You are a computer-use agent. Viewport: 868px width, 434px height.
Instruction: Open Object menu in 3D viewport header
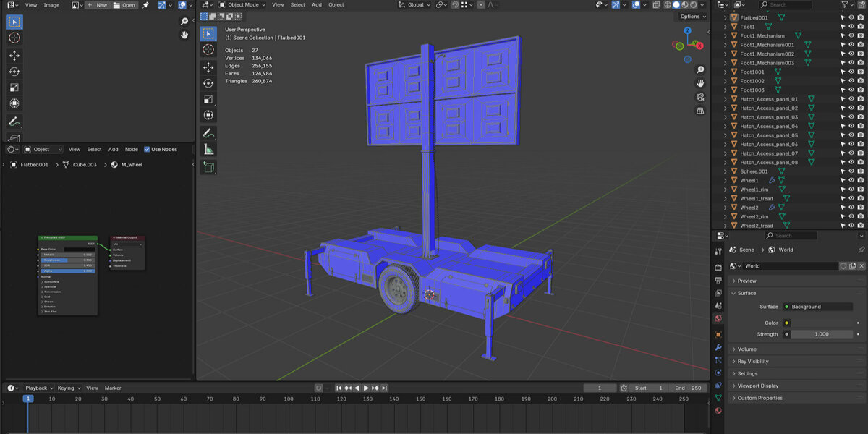[336, 4]
